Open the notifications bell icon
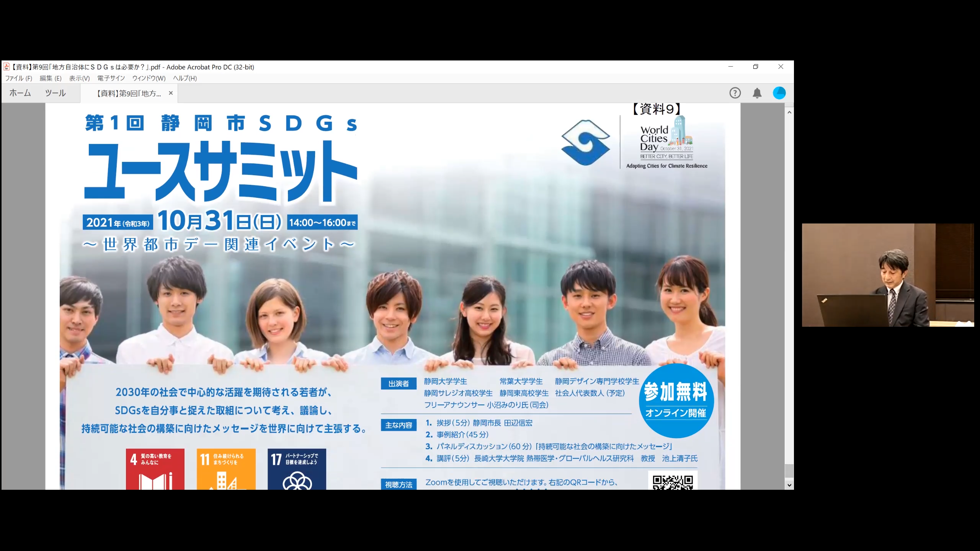Viewport: 980px width, 551px height. coord(757,93)
